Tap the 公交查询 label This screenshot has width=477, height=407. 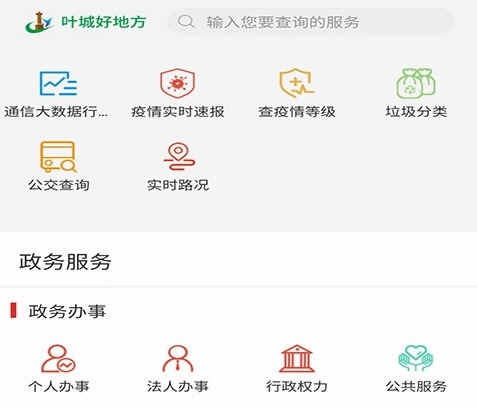coord(59,185)
